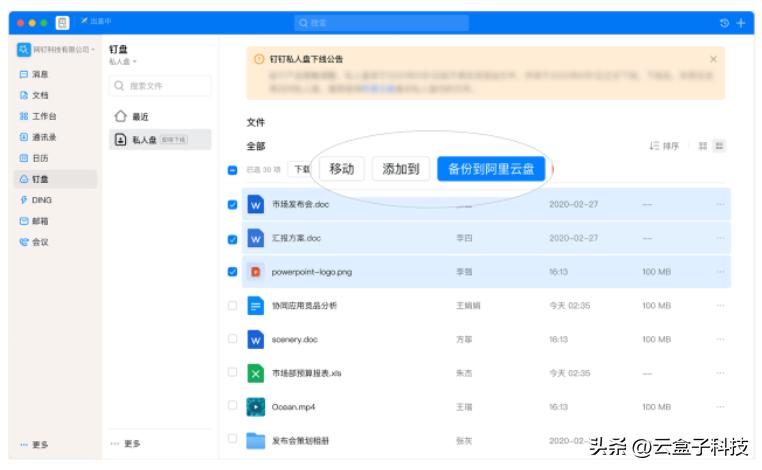Click the folder icon of 发布会策划招册
The width and height of the screenshot is (762, 470).
(256, 441)
